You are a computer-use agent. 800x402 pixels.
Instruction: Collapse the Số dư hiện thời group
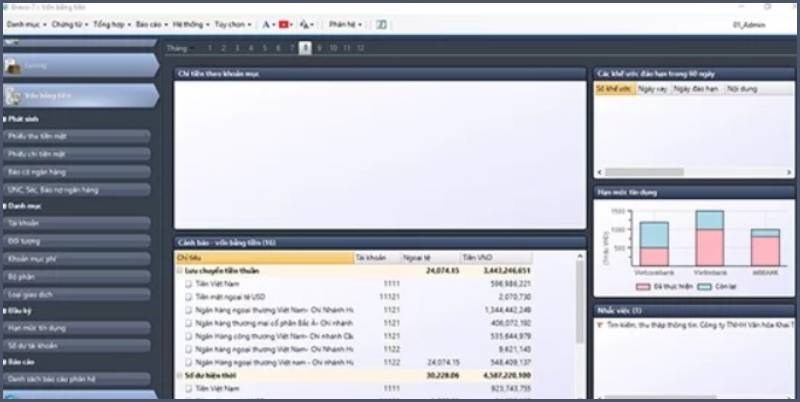tap(180, 375)
